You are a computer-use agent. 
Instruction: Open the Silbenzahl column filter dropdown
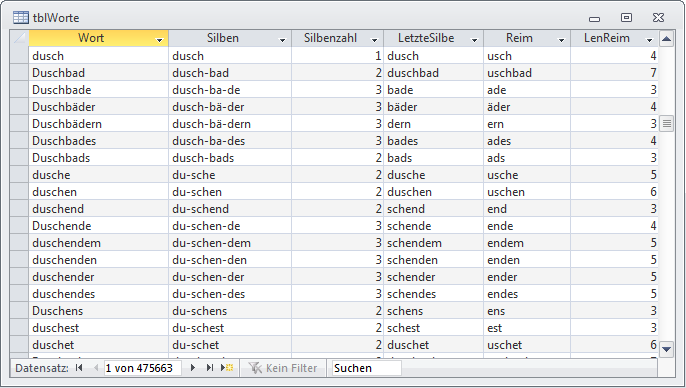point(374,40)
